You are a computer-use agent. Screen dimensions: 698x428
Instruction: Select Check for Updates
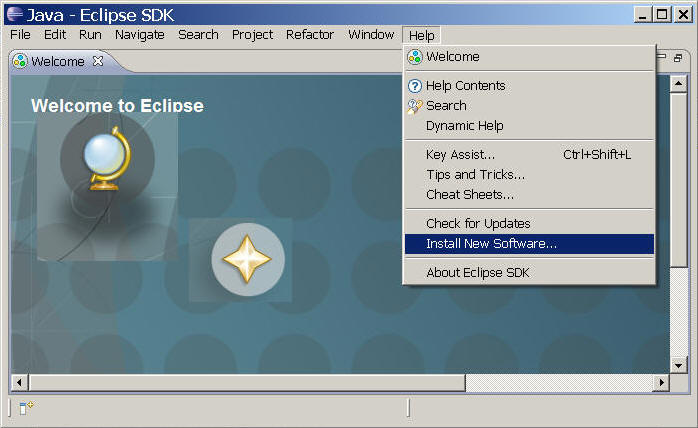click(529, 224)
